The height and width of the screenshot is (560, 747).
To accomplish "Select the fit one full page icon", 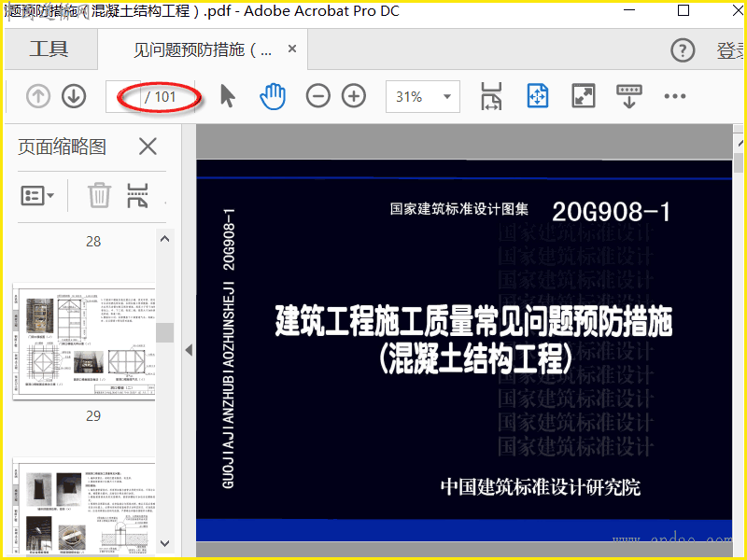I will coord(538,96).
